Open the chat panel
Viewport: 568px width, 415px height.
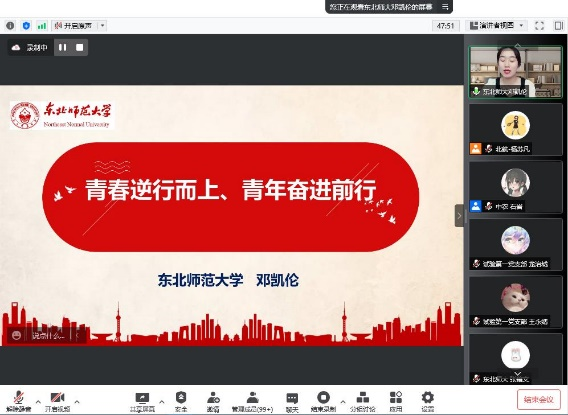coord(292,401)
